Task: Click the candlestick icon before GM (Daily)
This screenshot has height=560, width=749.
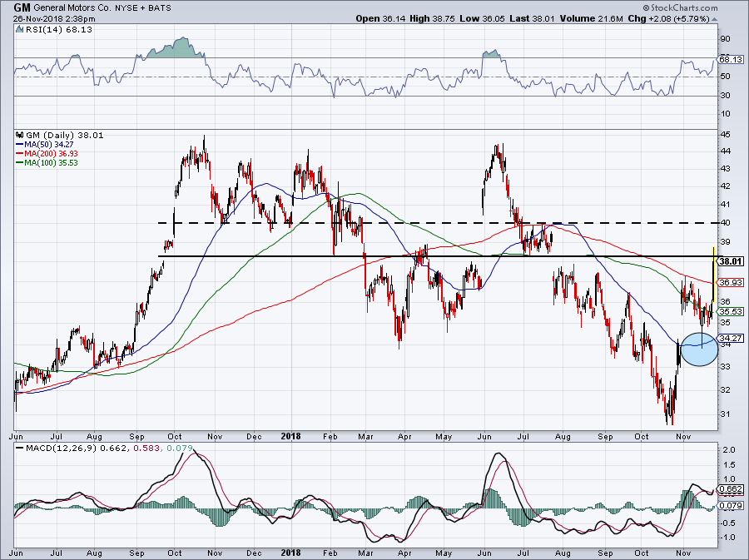Action: [20, 135]
